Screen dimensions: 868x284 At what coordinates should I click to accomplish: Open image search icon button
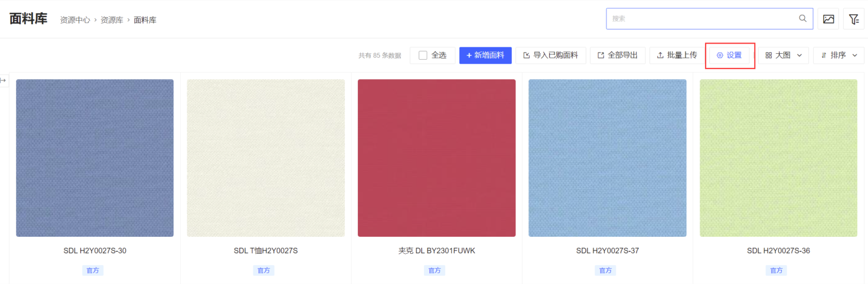(828, 19)
